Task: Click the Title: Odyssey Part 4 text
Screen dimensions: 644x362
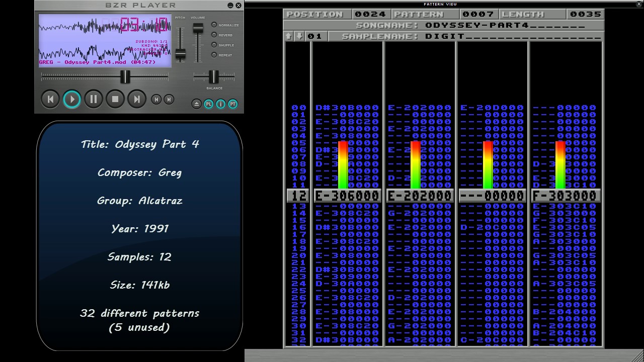Action: tap(140, 144)
